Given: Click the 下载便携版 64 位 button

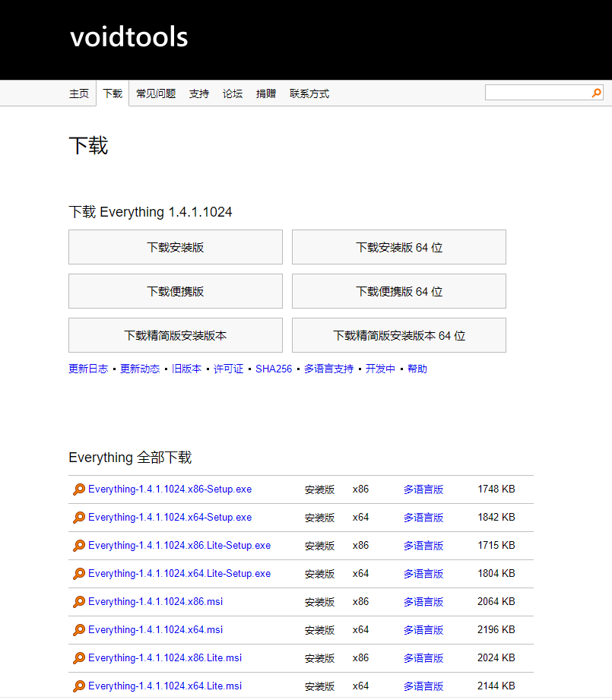Looking at the screenshot, I should click(x=399, y=291).
